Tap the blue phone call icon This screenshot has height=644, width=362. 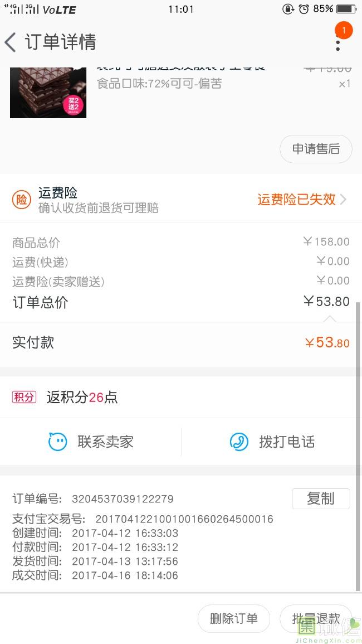click(x=239, y=442)
